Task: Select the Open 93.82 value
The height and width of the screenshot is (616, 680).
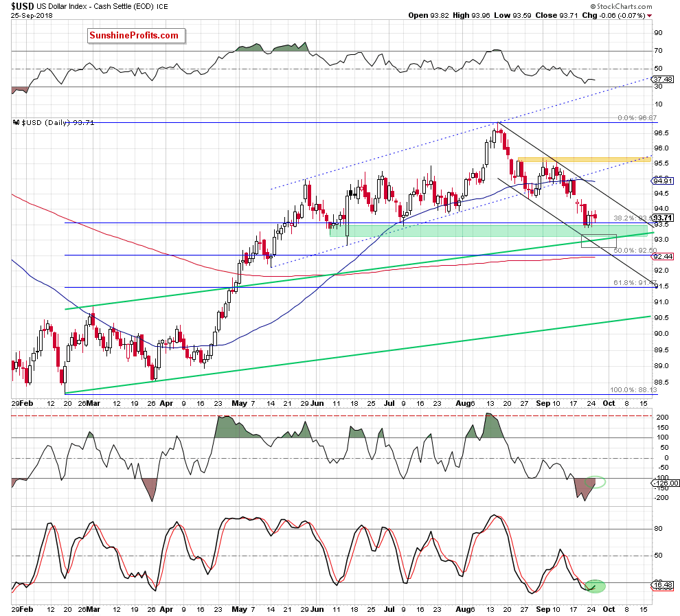Action: [428, 15]
